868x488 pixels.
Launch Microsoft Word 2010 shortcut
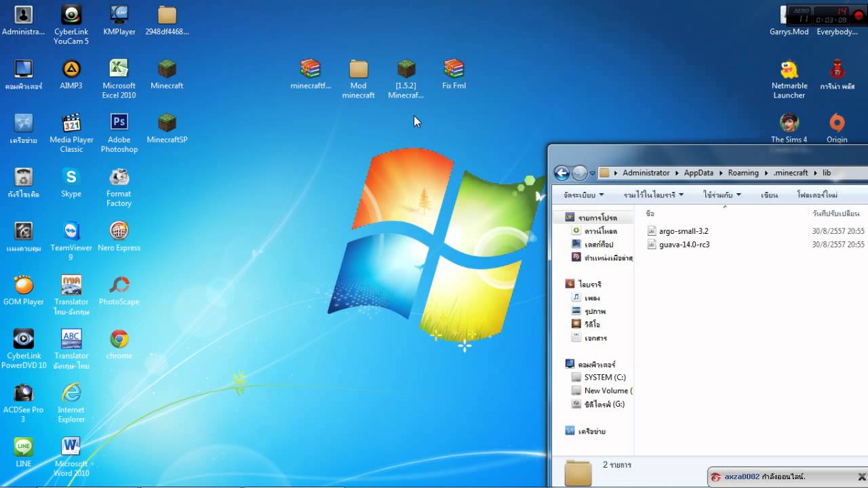click(71, 457)
